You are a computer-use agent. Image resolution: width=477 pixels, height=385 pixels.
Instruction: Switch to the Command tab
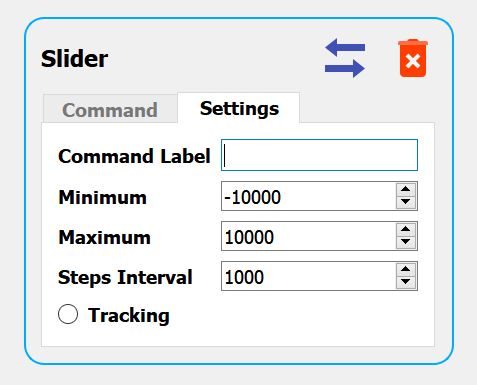click(x=110, y=110)
